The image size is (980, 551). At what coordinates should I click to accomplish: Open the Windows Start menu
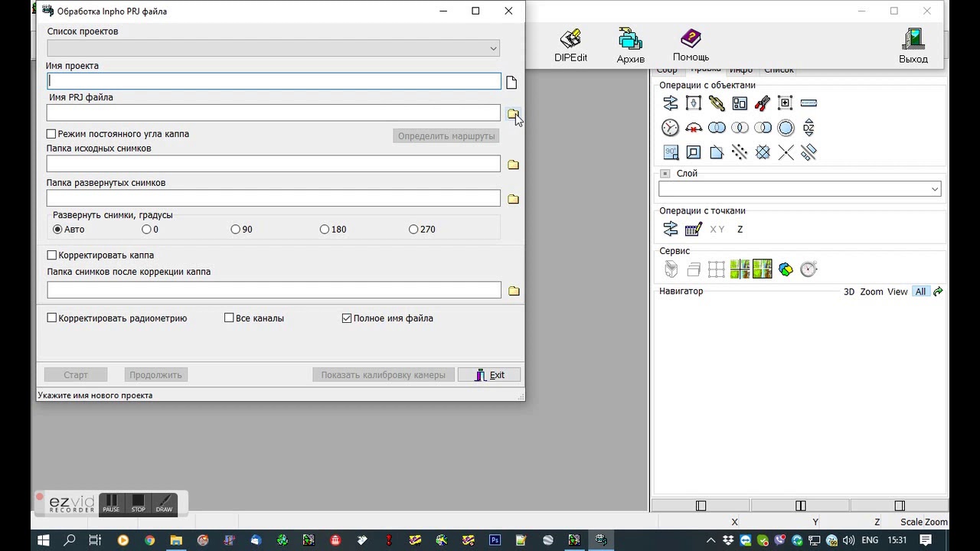pos(44,540)
